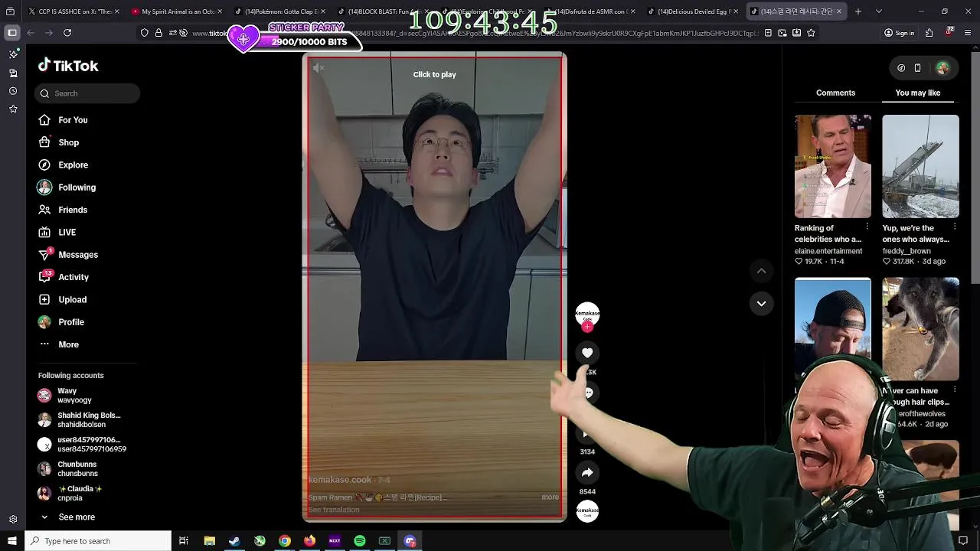Play the kemakase.cook video
Screen dimensions: 980x551
435,287
